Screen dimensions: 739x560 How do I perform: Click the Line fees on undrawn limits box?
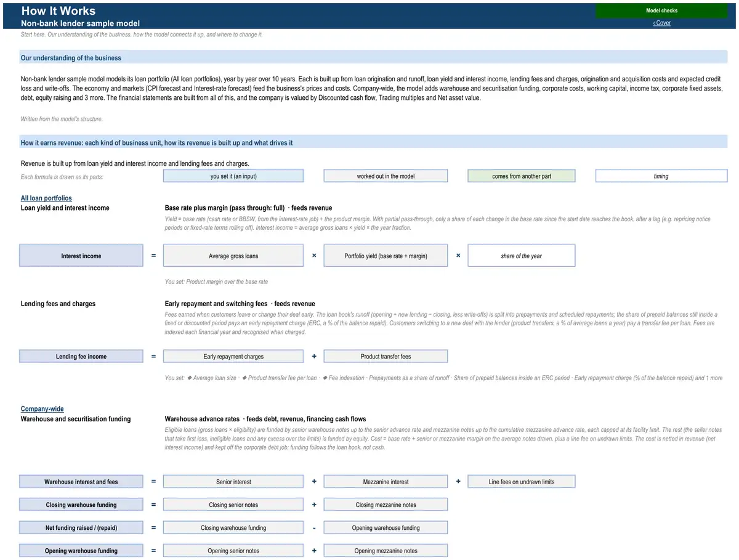click(522, 482)
